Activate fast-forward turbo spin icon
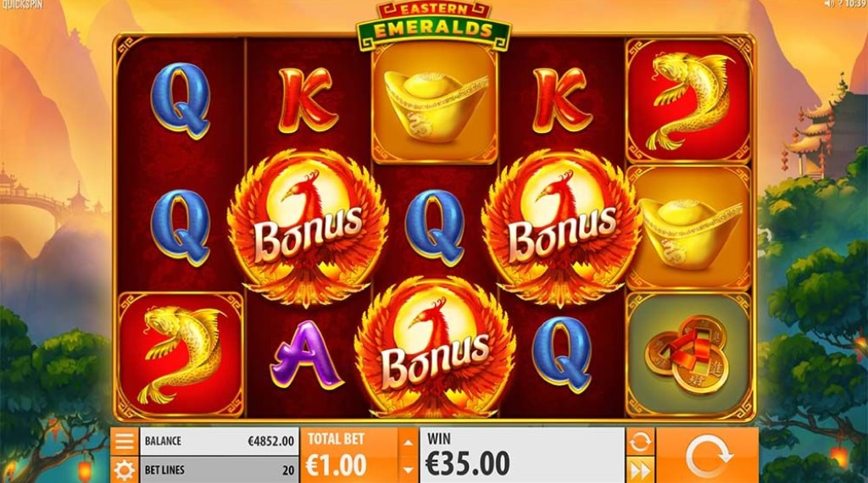Image resolution: width=868 pixels, height=483 pixels. (641, 469)
